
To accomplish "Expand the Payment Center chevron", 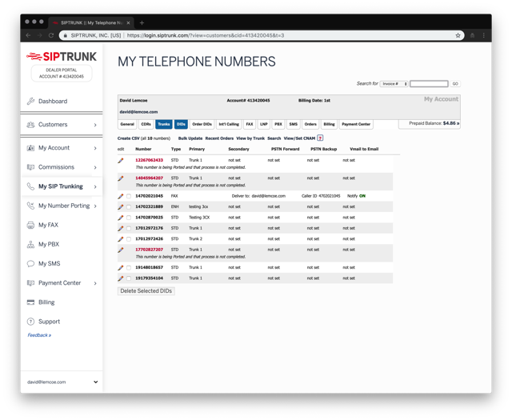I will (95, 283).
